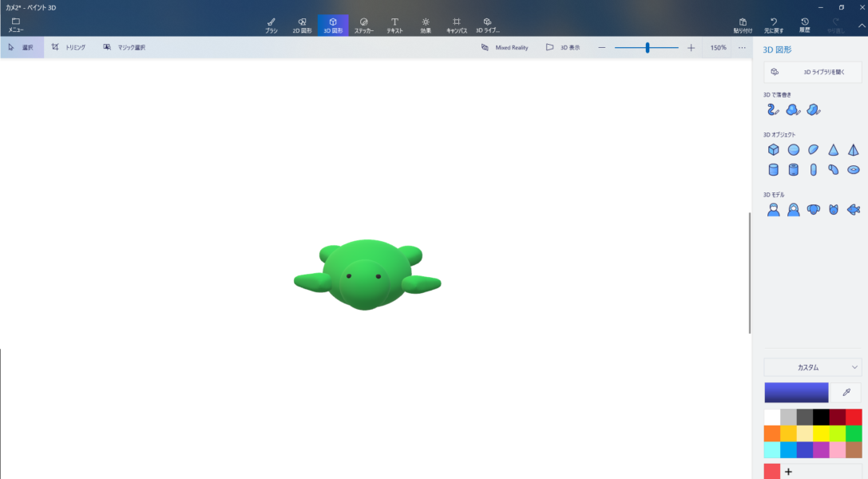Open the キャンバス (Canvas) tab

(x=457, y=26)
